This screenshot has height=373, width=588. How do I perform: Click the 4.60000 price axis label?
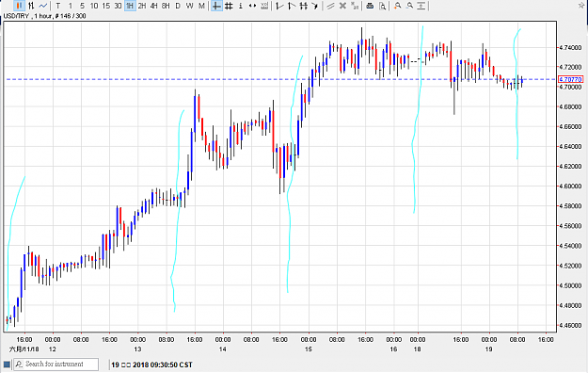pos(570,186)
